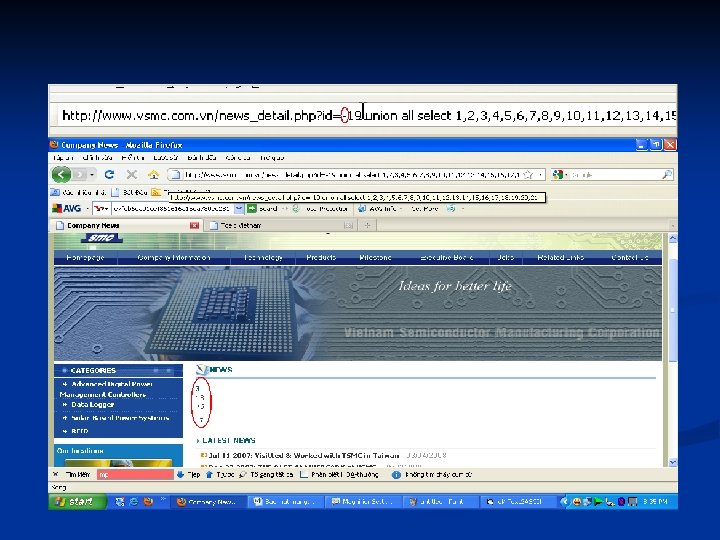This screenshot has width=720, height=540.
Task: Open the third Firefox menu bar item
Action: [133, 158]
